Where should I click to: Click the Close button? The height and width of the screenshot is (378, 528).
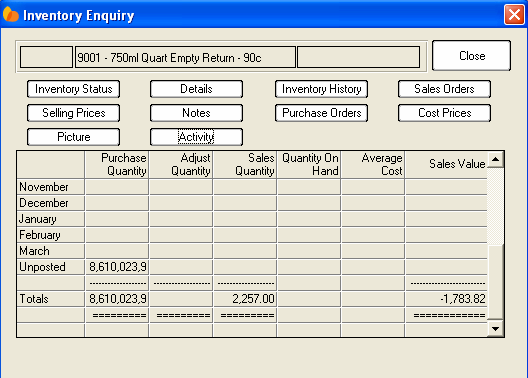tap(471, 56)
